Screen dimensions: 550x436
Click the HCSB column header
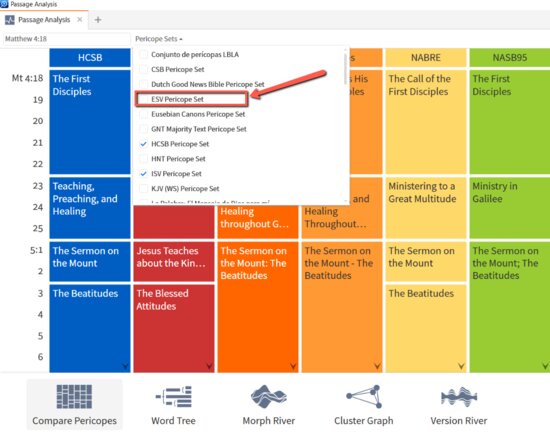point(90,58)
